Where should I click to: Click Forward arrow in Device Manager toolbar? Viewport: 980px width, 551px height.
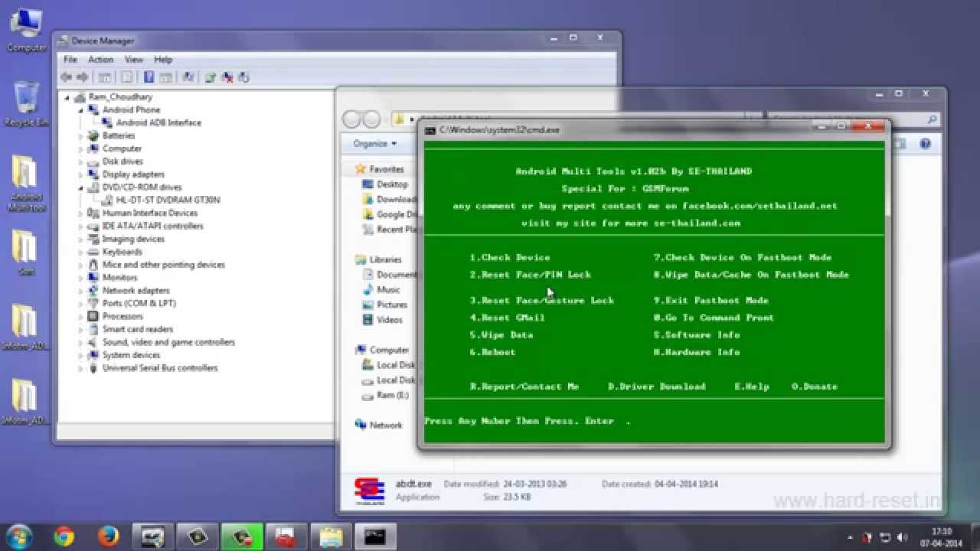[82, 77]
